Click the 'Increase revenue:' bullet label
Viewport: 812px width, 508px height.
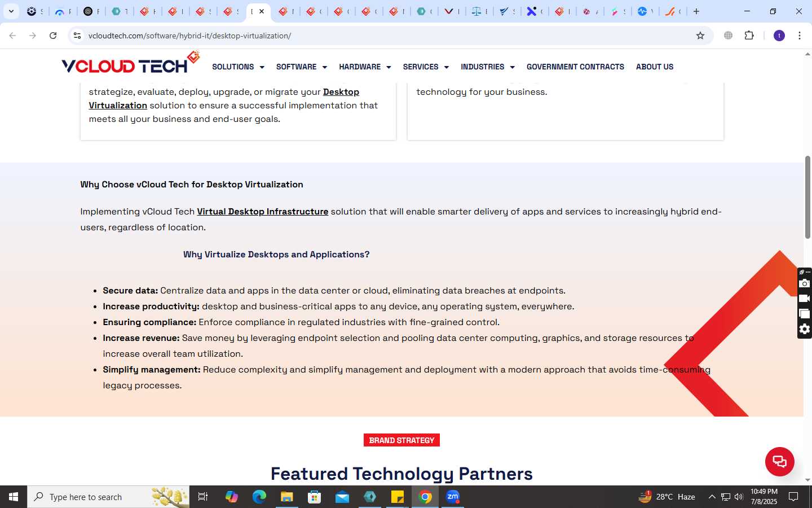[141, 338]
